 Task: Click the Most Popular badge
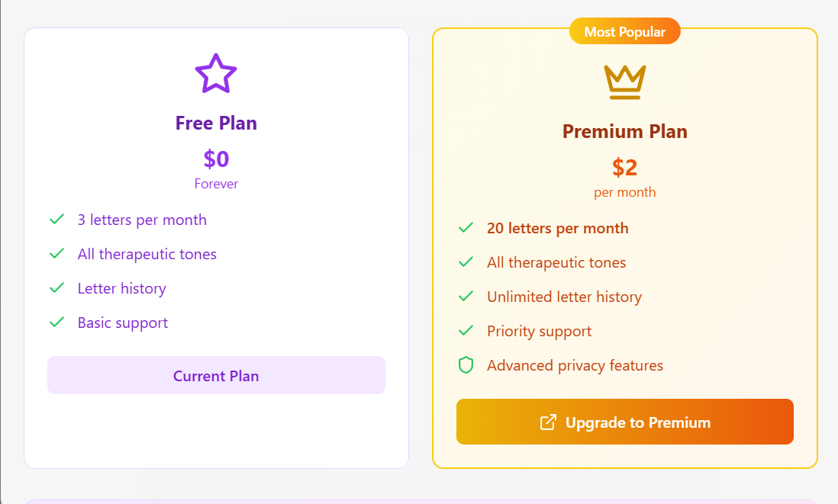point(624,32)
